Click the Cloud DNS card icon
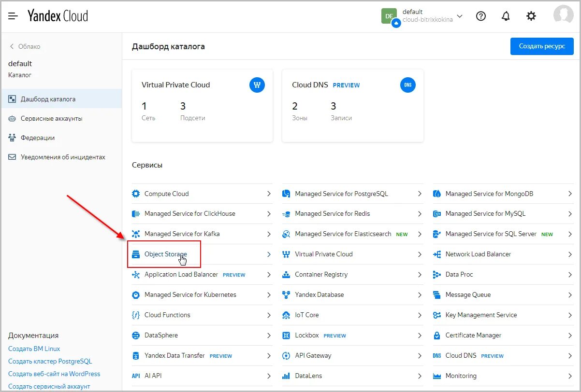The image size is (581, 392). pyautogui.click(x=408, y=85)
